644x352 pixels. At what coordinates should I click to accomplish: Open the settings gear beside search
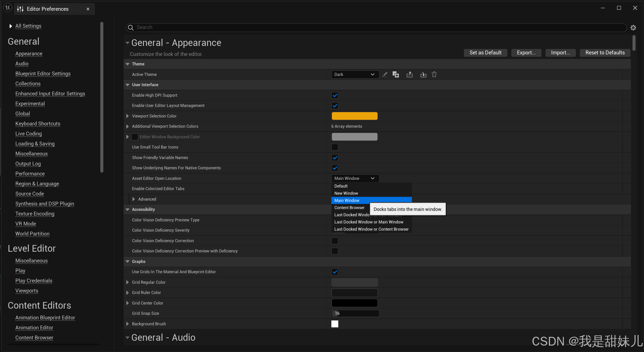[633, 28]
